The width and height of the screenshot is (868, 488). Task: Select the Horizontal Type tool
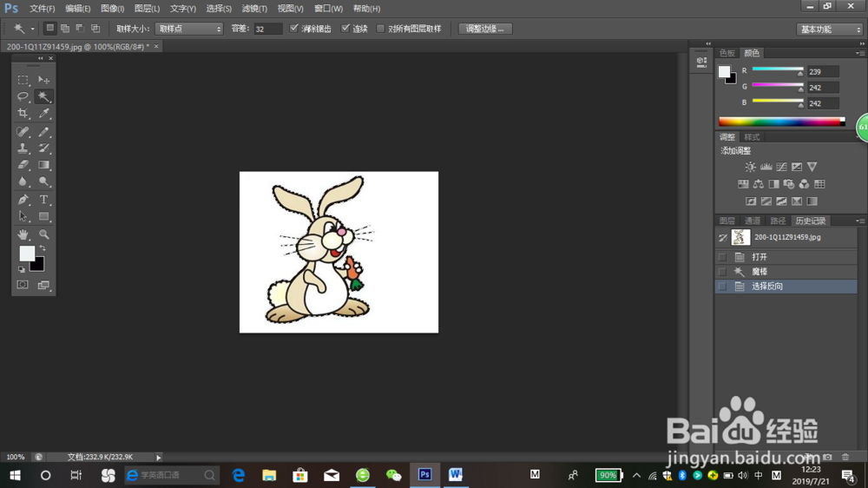[43, 200]
